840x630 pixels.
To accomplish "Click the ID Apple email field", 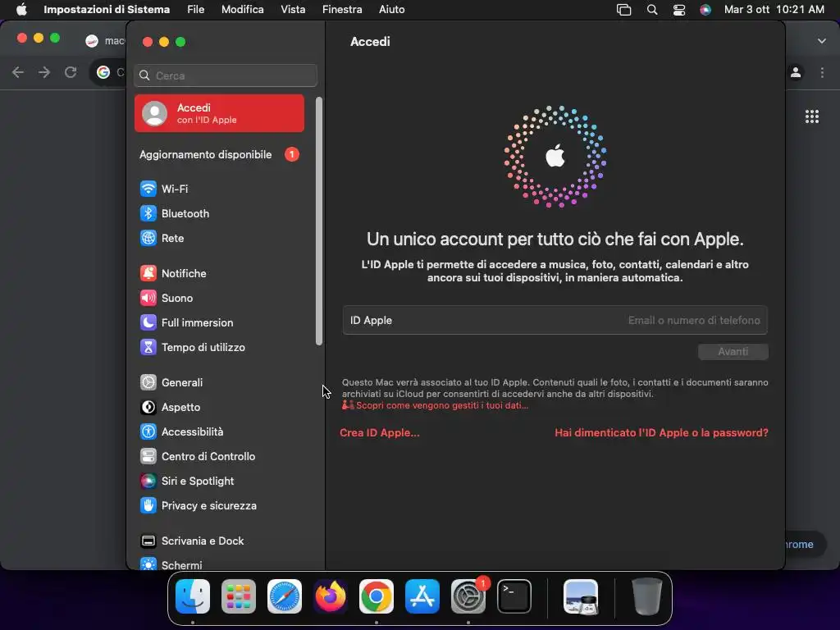I will tap(555, 321).
